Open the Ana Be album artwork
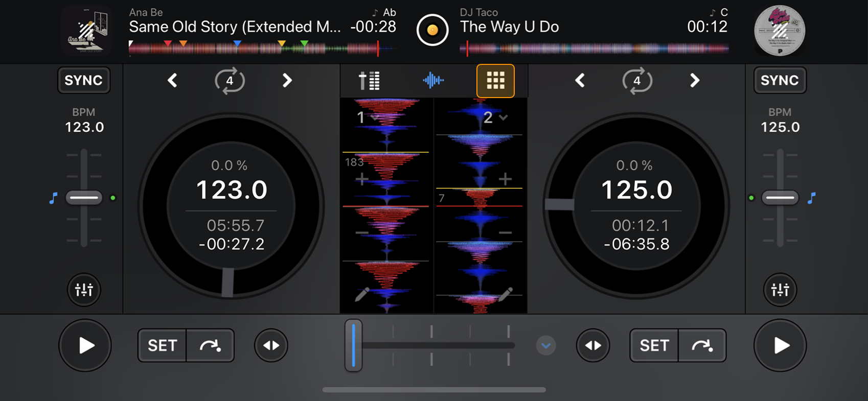Screen dimensions: 868x401 (87, 30)
